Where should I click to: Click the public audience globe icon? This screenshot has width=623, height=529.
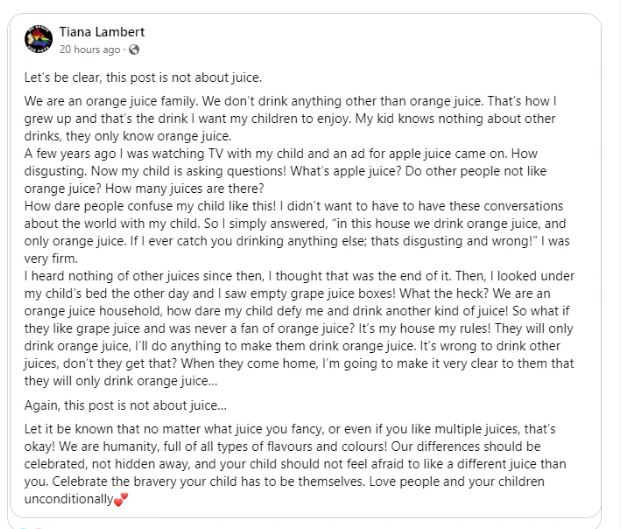(x=134, y=50)
